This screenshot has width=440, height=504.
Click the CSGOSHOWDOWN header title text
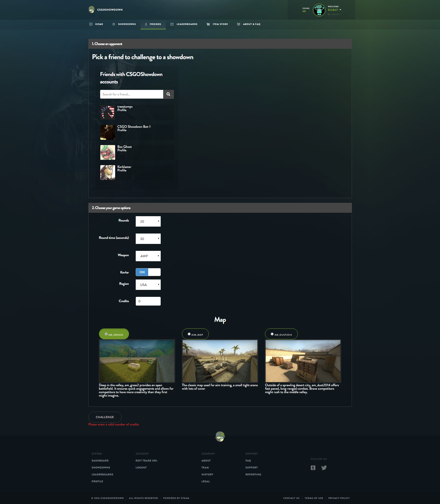click(110, 10)
